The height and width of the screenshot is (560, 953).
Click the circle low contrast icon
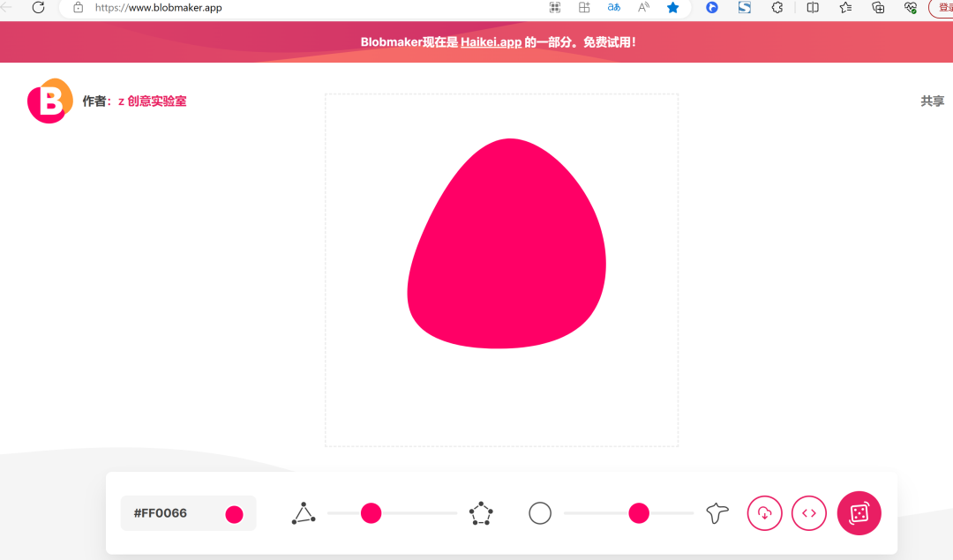(540, 513)
